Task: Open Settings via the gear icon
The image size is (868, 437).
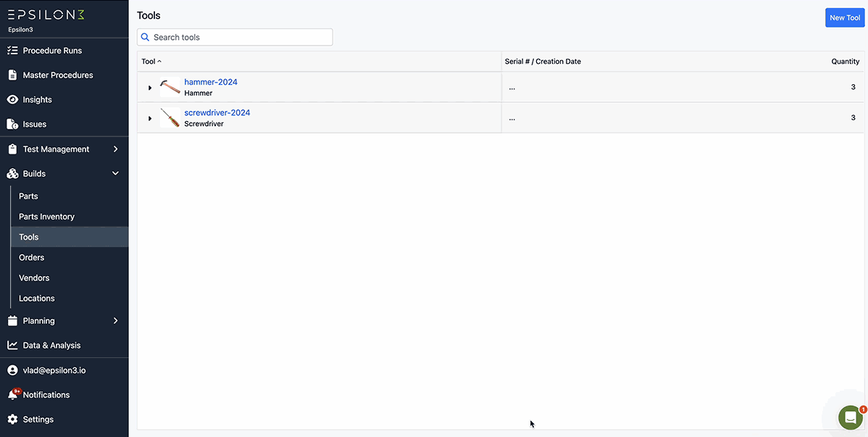Action: pos(12,419)
